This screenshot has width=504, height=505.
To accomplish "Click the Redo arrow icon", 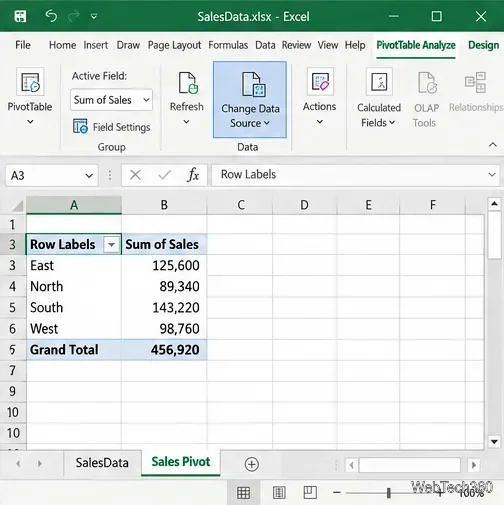I will 74,16.
